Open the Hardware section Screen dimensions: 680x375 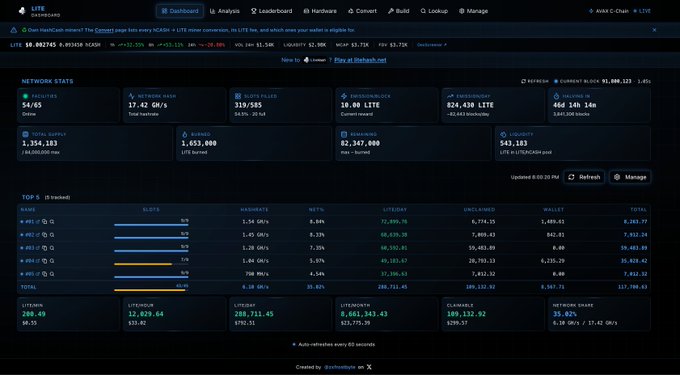coord(320,11)
